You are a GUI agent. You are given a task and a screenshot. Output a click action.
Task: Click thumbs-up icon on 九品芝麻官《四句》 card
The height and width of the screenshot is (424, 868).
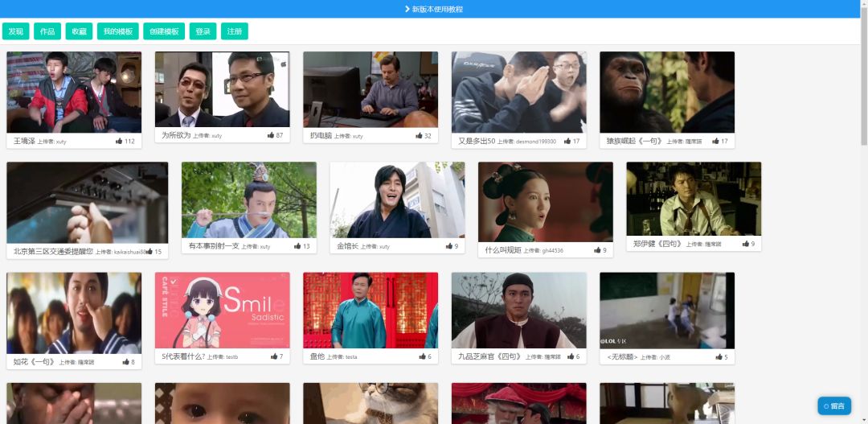[571, 356]
